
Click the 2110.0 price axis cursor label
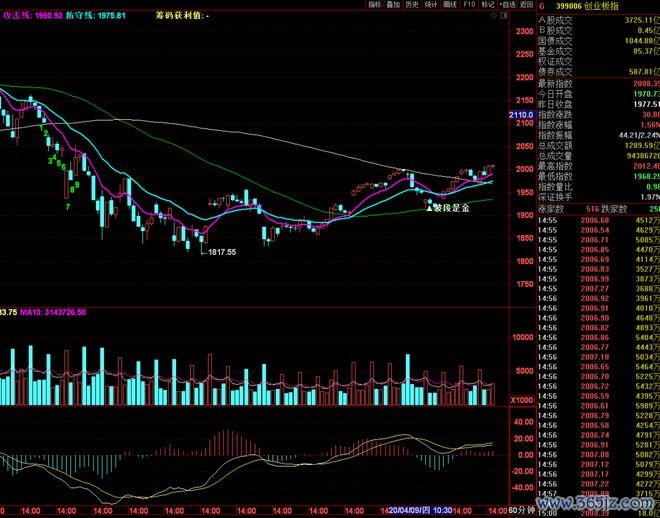(x=521, y=115)
